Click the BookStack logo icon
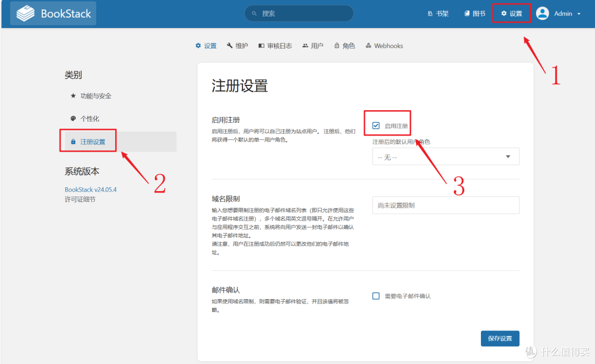The height and width of the screenshot is (364, 595). pos(25,13)
